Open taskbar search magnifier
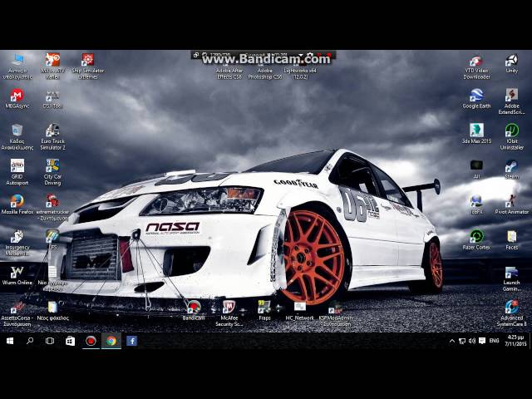Image resolution: width=532 pixels, height=399 pixels. tap(30, 341)
